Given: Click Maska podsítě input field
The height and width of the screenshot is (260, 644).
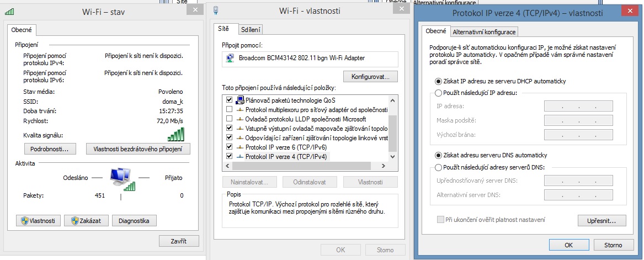Looking at the screenshot, I should tap(578, 120).
